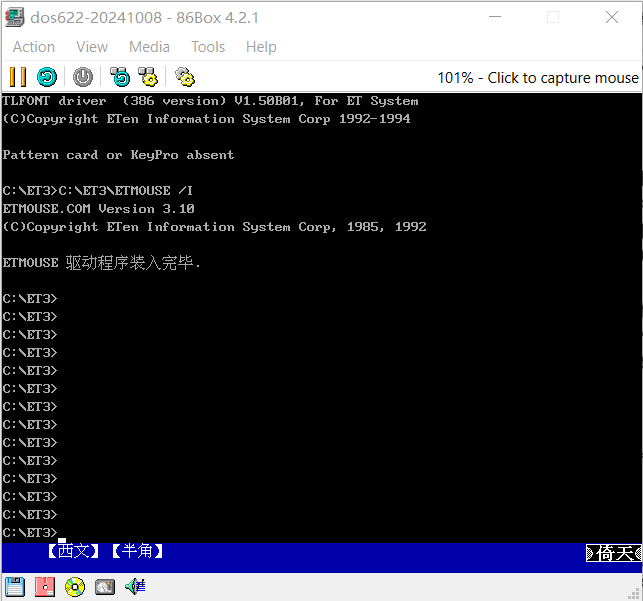This screenshot has height=601, width=643.
Task: Click the sound speaker status icon
Action: 135,587
